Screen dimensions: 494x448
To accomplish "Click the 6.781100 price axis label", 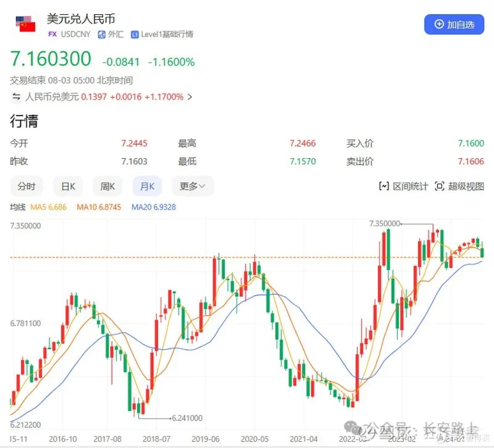I will coord(26,323).
